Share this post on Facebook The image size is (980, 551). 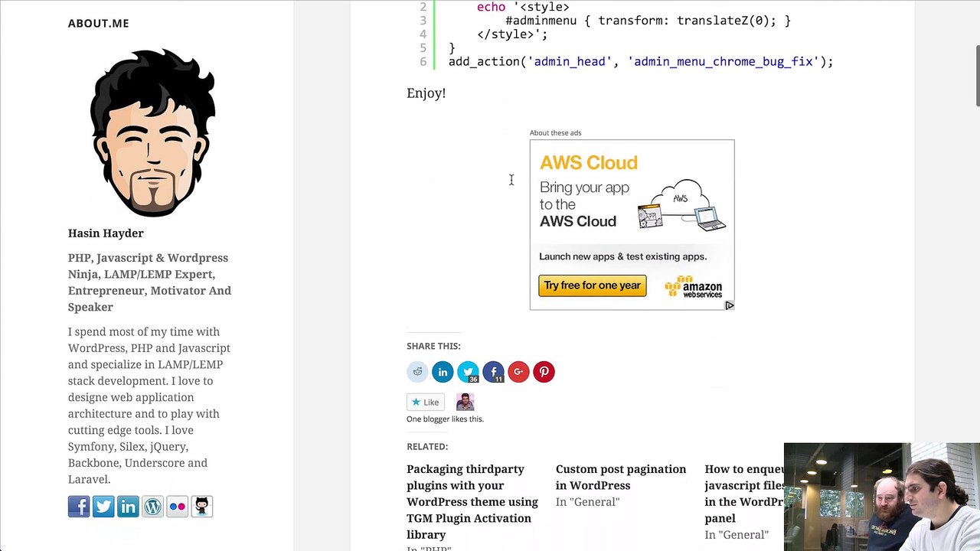(493, 372)
